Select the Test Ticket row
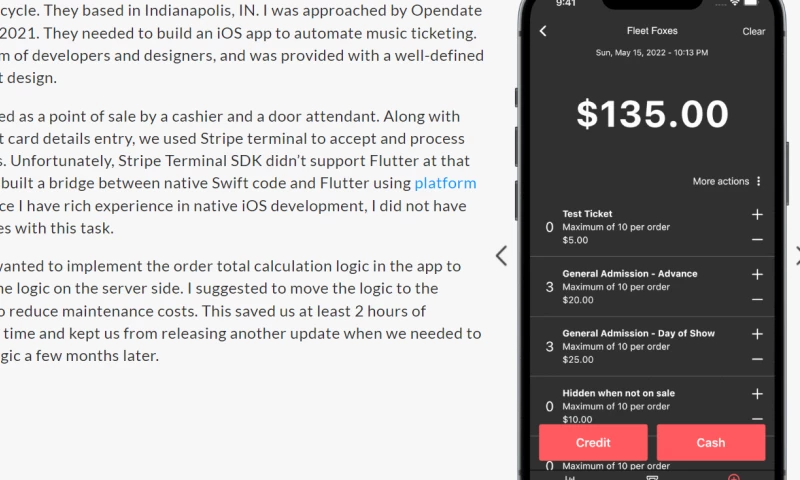 [640, 227]
